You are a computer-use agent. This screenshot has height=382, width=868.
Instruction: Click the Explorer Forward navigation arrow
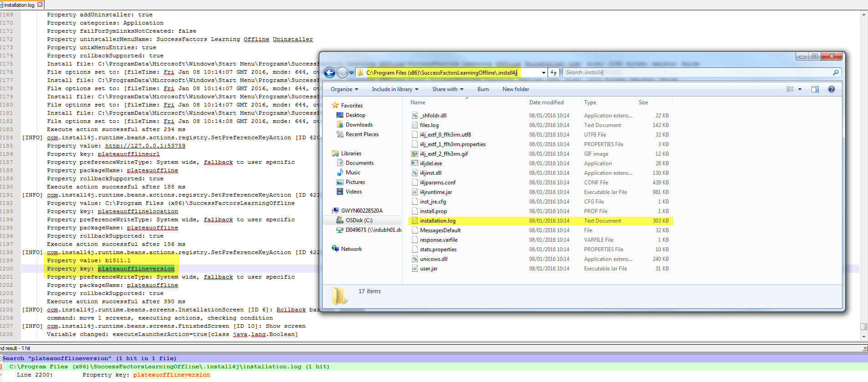342,72
